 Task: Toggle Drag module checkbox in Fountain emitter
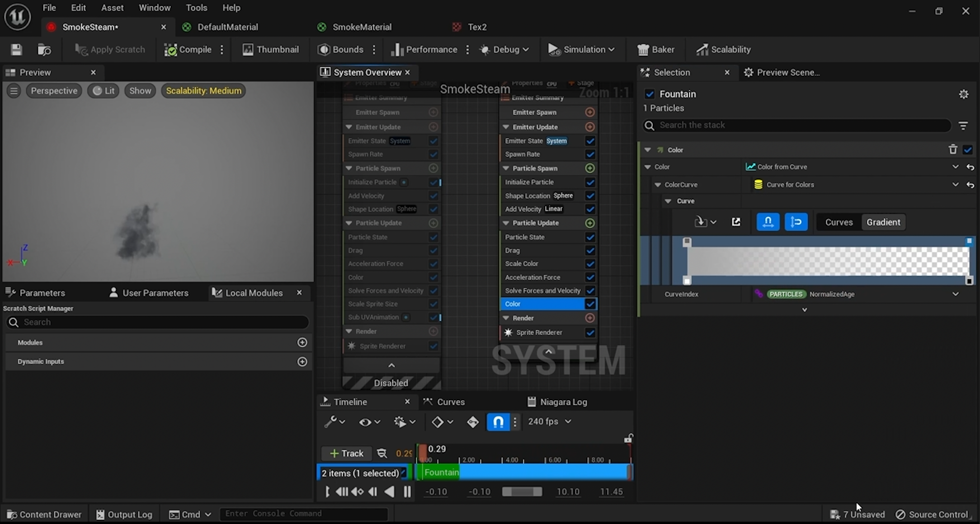pyautogui.click(x=590, y=250)
